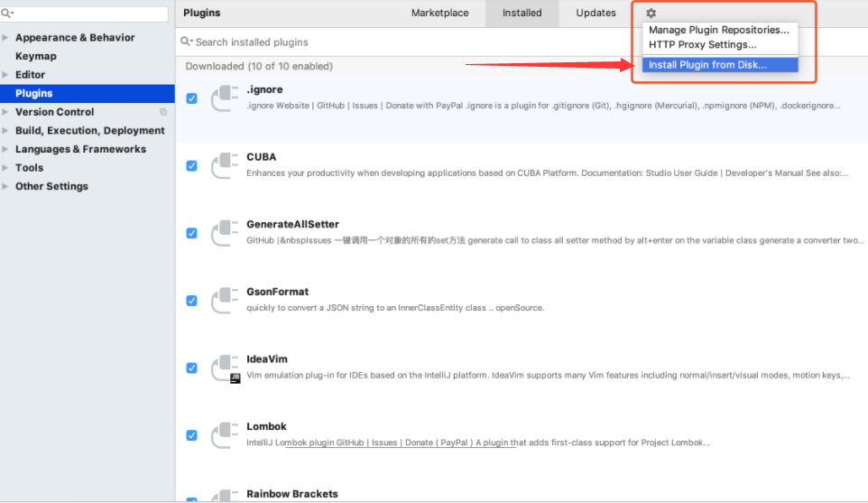This screenshot has height=503, width=868.
Task: Switch to the Marketplace tab
Action: [439, 14]
